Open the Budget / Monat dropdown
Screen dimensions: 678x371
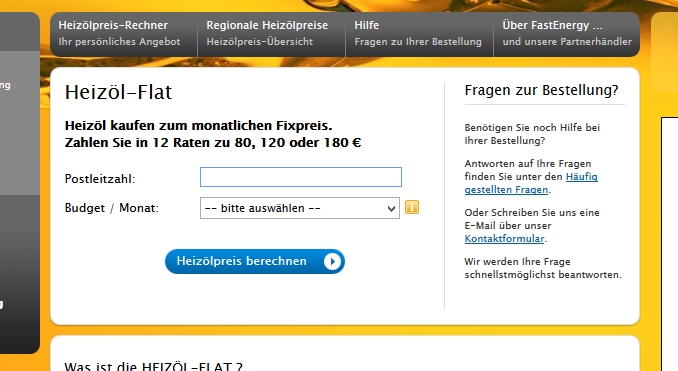pyautogui.click(x=300, y=208)
